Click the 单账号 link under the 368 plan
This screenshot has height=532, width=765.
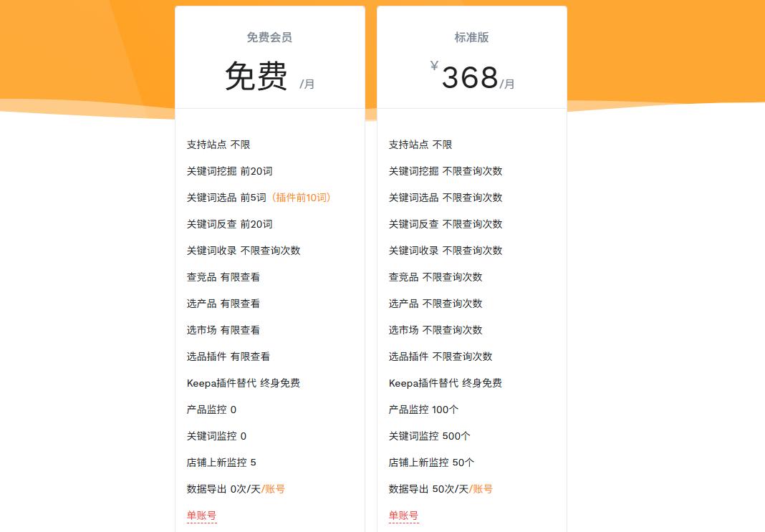[403, 515]
